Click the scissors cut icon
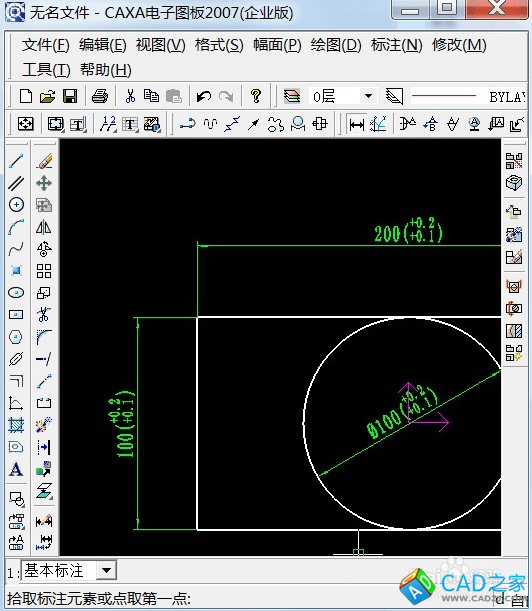Screen dimensions: 532x611 click(x=130, y=96)
